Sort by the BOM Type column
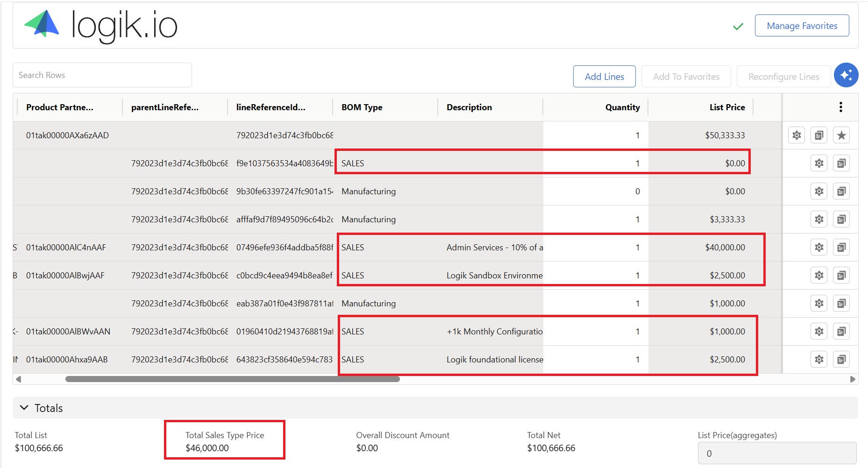Viewport: 868px width, 468px height. click(x=362, y=107)
